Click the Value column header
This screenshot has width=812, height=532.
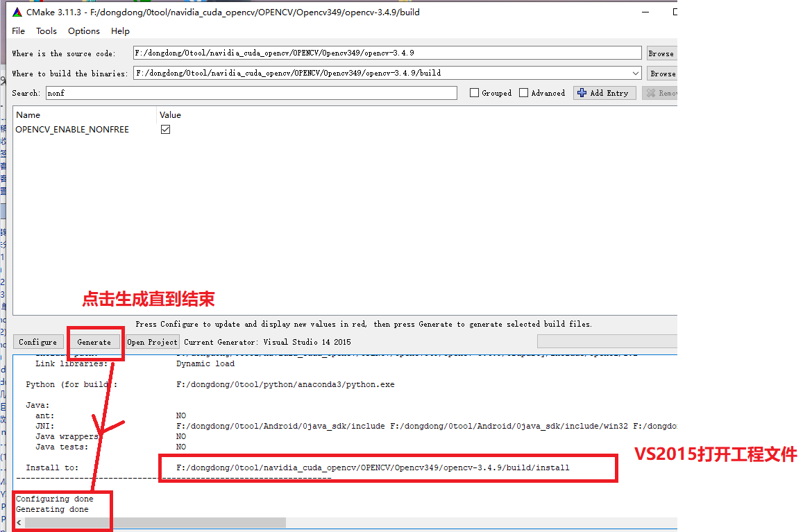click(170, 115)
